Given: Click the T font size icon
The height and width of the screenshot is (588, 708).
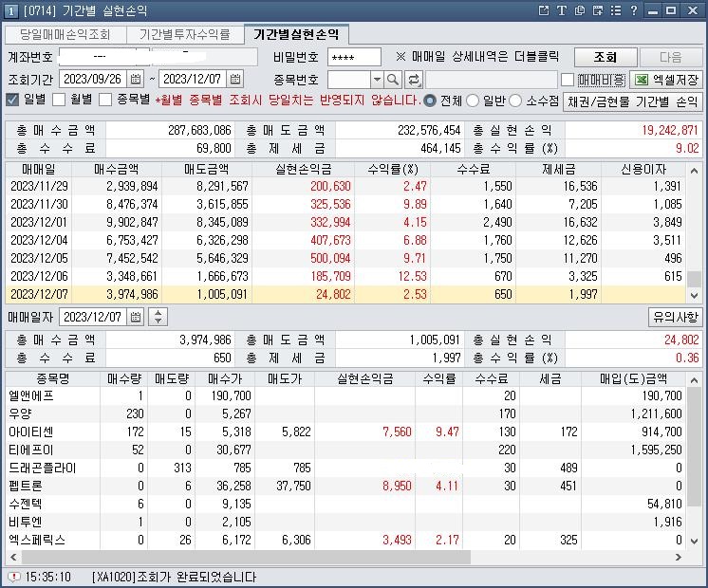Looking at the screenshot, I should point(562,10).
